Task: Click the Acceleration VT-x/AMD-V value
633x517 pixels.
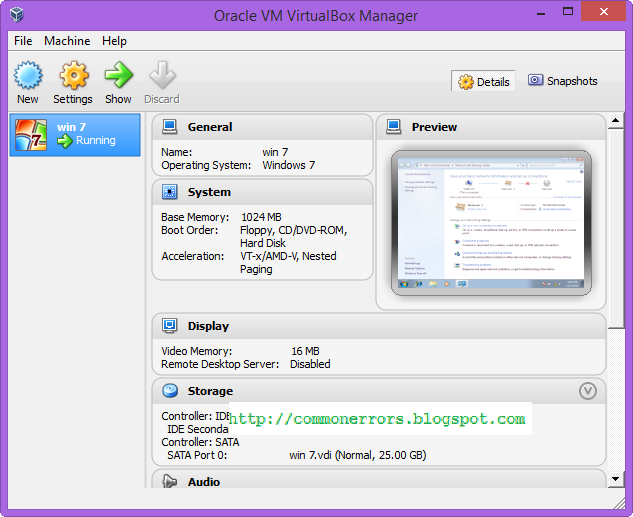Action: pos(288,263)
